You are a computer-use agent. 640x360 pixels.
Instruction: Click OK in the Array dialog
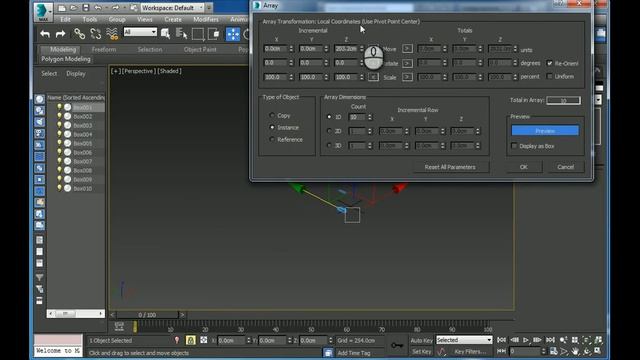point(524,167)
